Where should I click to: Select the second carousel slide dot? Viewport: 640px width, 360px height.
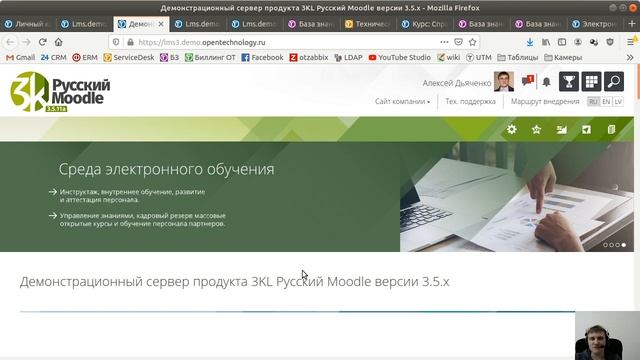611,245
